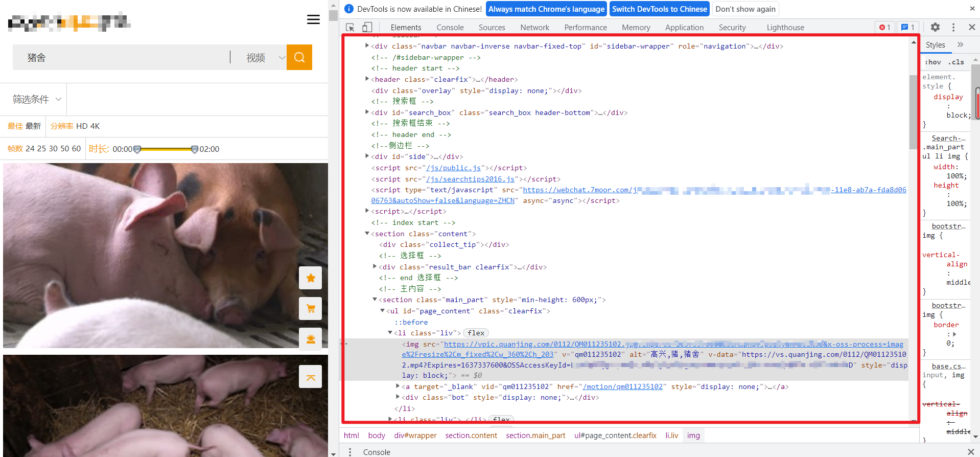
Task: Collapse the section content node
Action: point(367,234)
